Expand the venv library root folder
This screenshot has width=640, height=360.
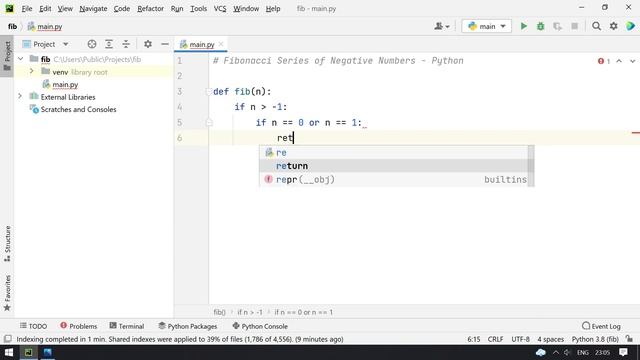31,72
